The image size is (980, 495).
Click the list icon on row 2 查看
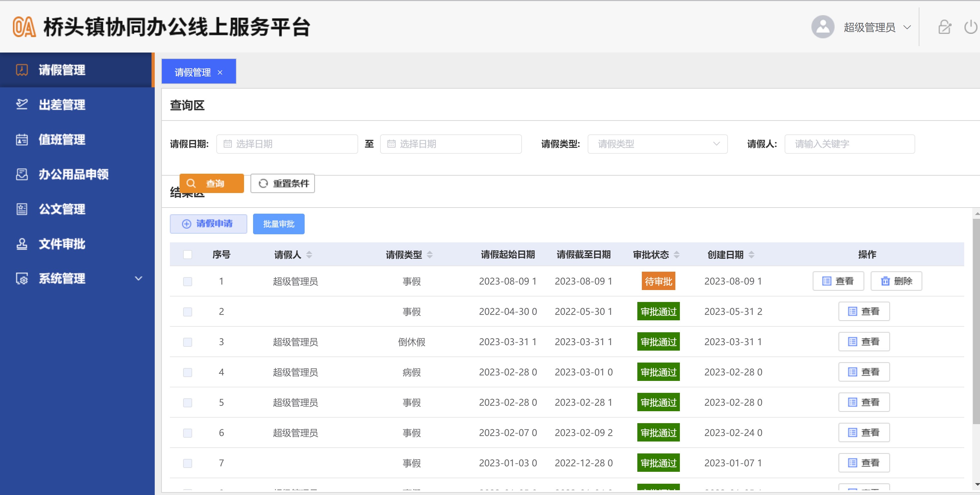(x=853, y=311)
